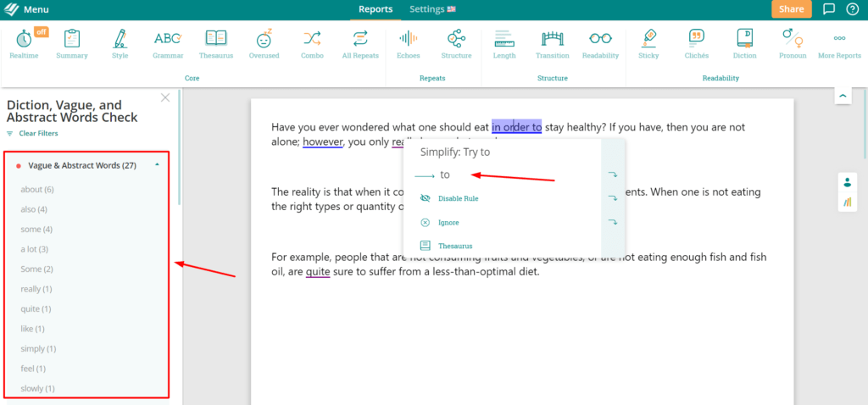The height and width of the screenshot is (405, 868).
Task: Click the side panel vertical scrollbar
Action: (179, 147)
